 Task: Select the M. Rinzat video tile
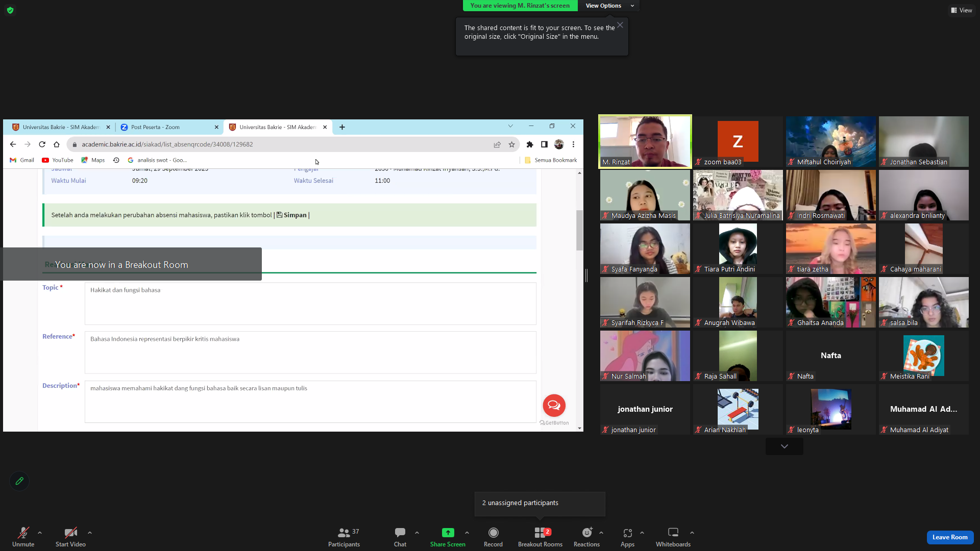tap(645, 142)
